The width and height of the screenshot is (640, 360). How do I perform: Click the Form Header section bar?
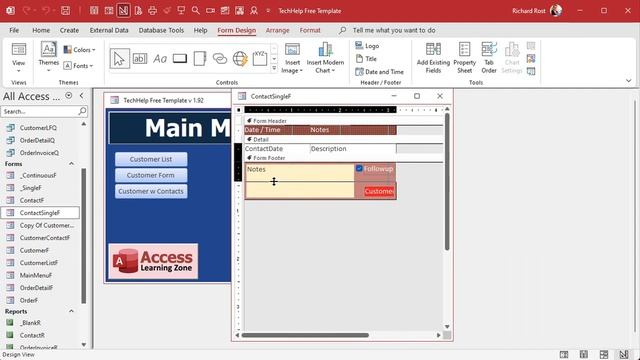(x=343, y=121)
